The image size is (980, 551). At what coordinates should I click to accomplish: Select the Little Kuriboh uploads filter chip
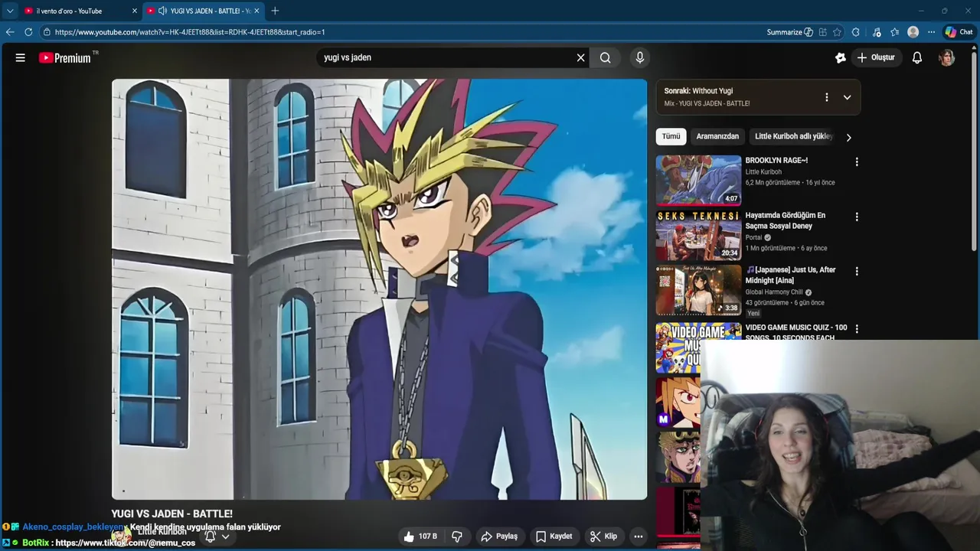pos(793,136)
